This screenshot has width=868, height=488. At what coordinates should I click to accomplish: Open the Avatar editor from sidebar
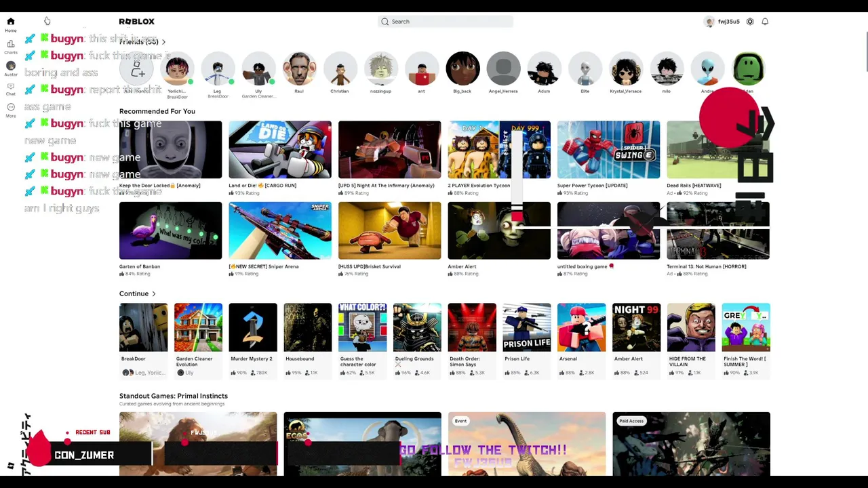pyautogui.click(x=11, y=68)
